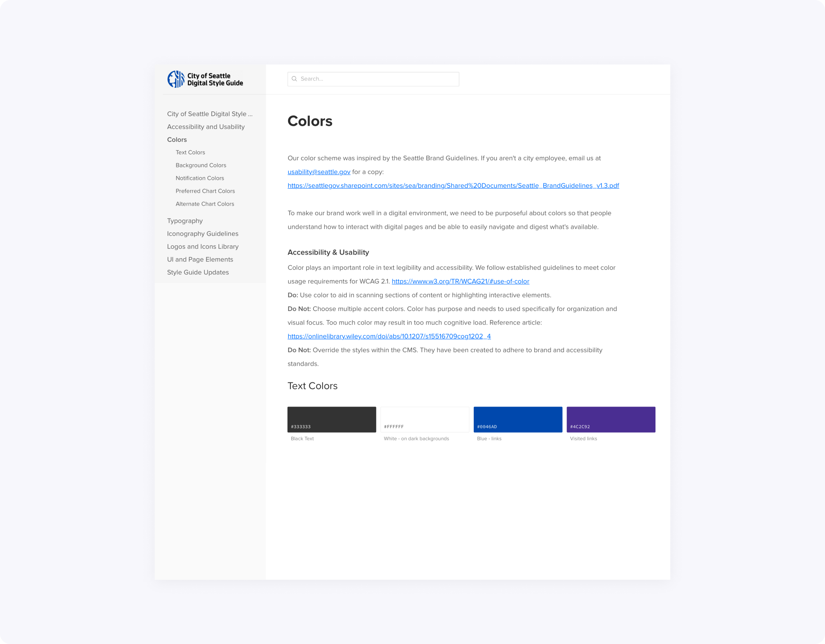Select the Typography navigation item

coord(184,220)
